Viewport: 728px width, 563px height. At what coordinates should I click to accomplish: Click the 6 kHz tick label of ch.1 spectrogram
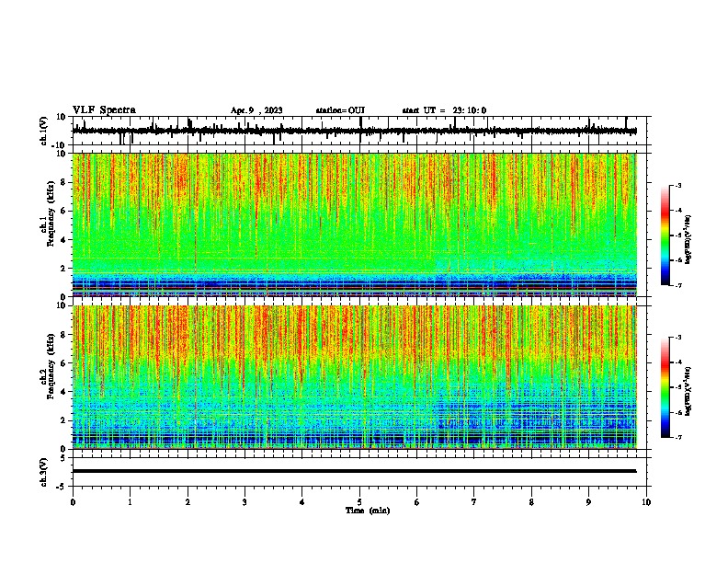(x=63, y=211)
